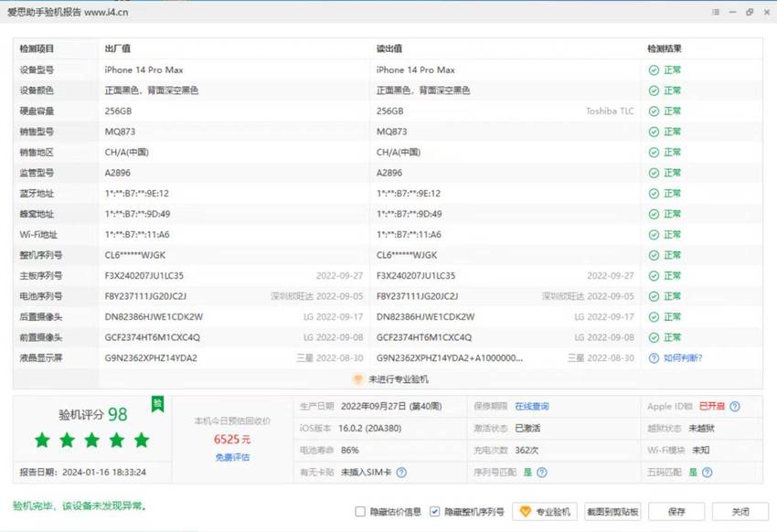Click the 报告日期 2024-01-16 line
Viewport: 777px width, 532px height.
pyautogui.click(x=83, y=472)
